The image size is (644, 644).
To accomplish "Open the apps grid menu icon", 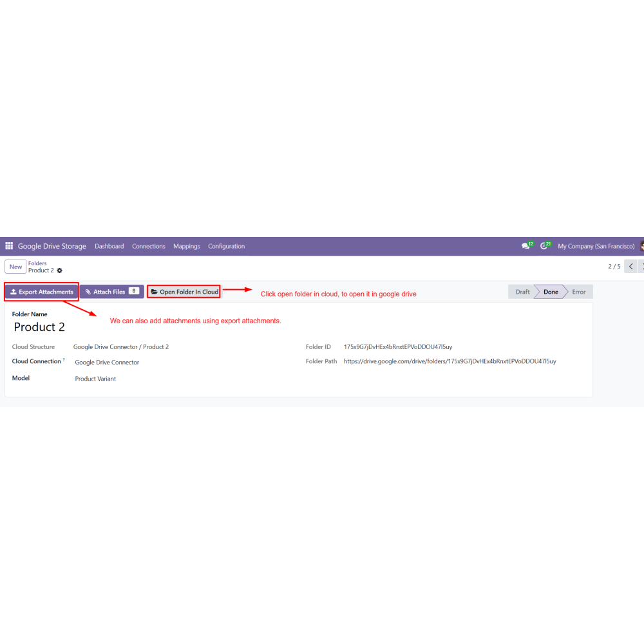I will click(x=9, y=246).
